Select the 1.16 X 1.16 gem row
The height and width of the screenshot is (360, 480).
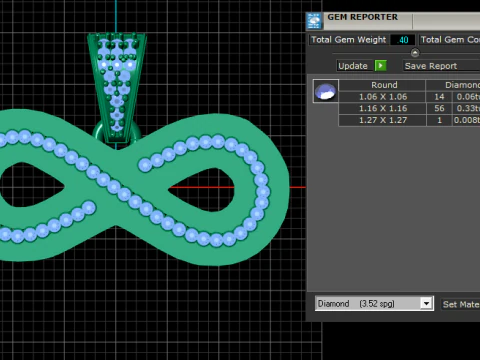pos(409,108)
